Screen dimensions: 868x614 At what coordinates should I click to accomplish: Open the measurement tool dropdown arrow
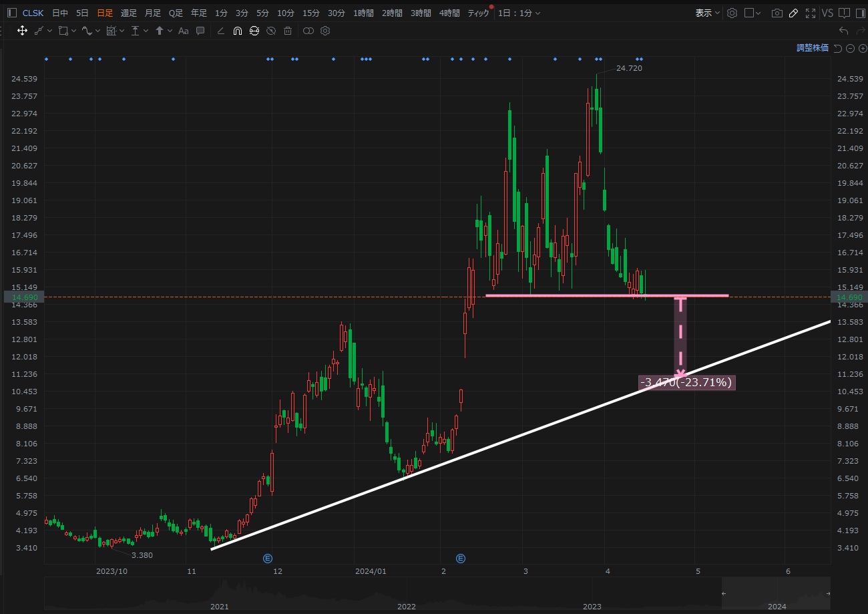(x=122, y=31)
